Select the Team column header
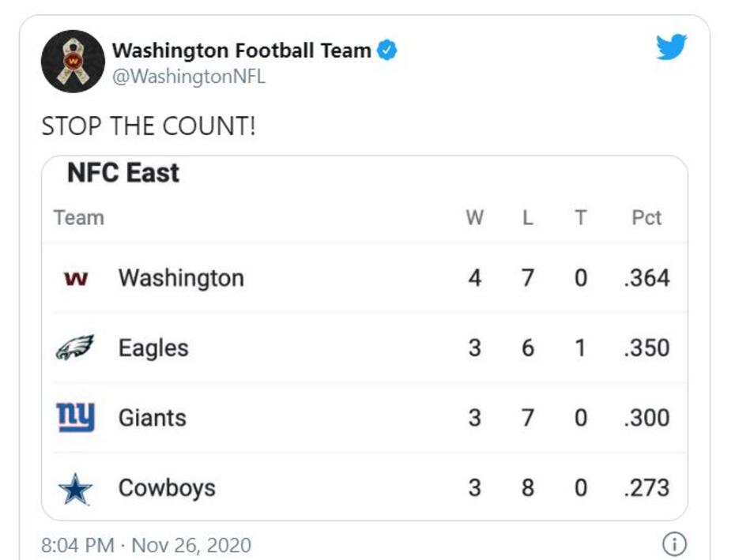735x560 pixels. tap(79, 218)
